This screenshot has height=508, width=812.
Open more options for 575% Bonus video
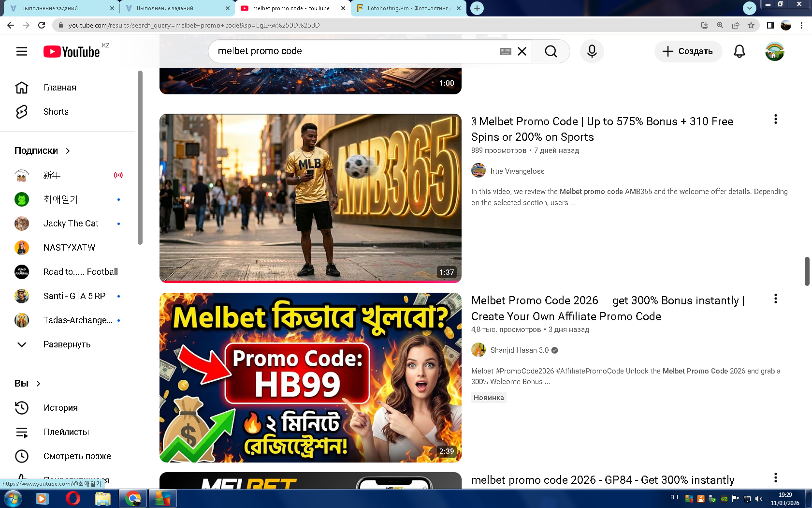pos(776,120)
